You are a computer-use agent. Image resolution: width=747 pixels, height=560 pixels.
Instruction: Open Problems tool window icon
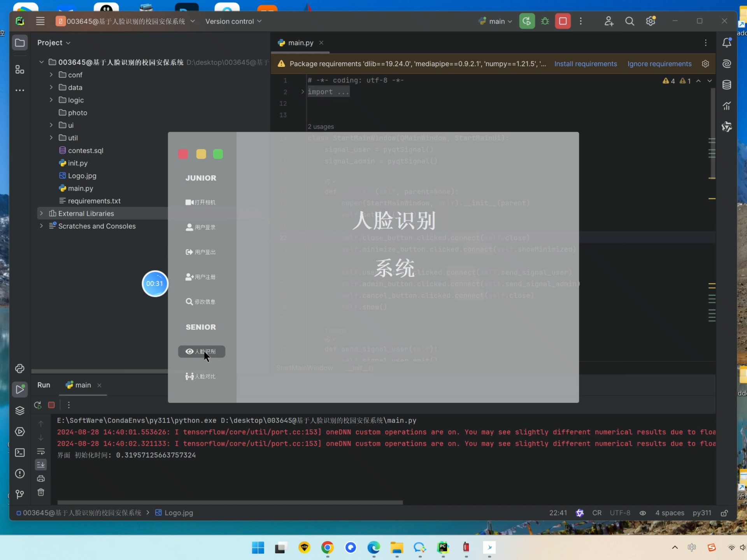tap(20, 474)
